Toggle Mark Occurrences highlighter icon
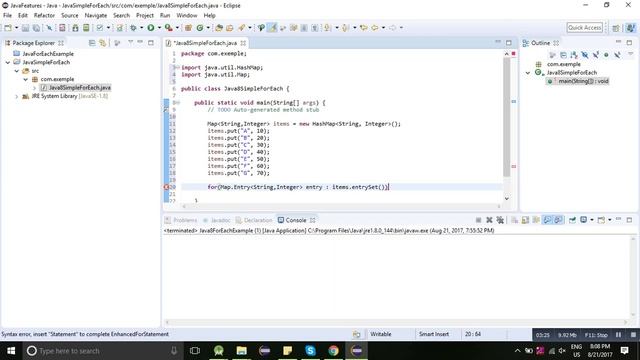 click(x=272, y=28)
